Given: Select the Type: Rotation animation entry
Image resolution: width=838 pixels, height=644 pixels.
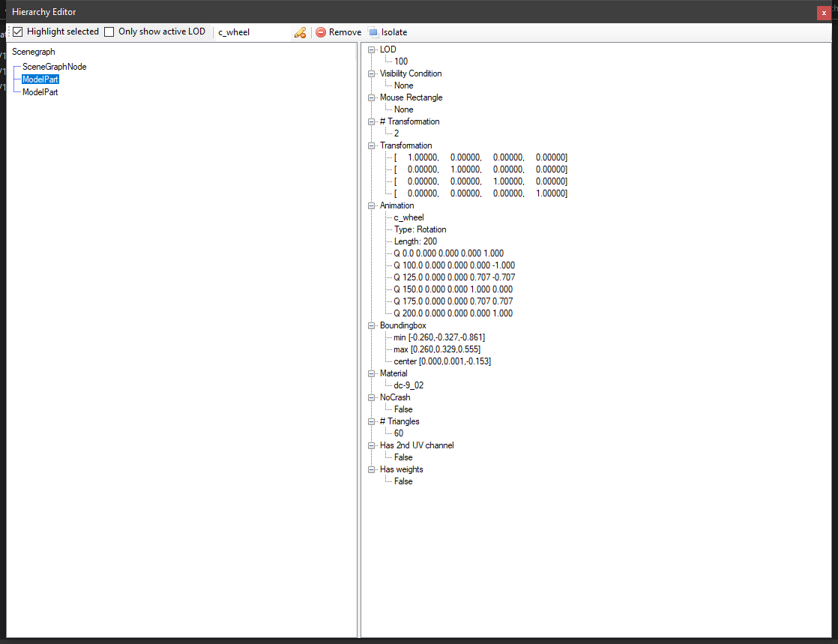Looking at the screenshot, I should click(x=420, y=229).
